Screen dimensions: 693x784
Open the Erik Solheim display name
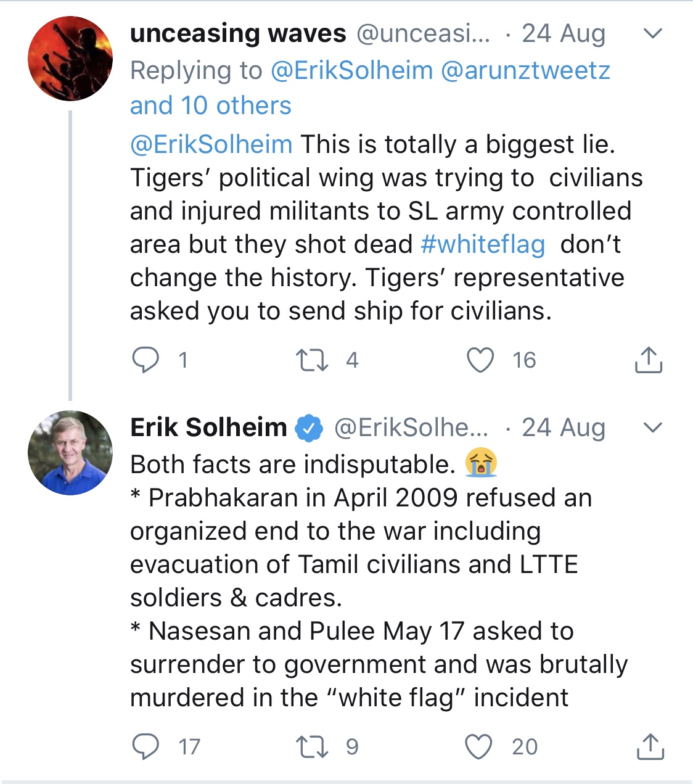208,427
